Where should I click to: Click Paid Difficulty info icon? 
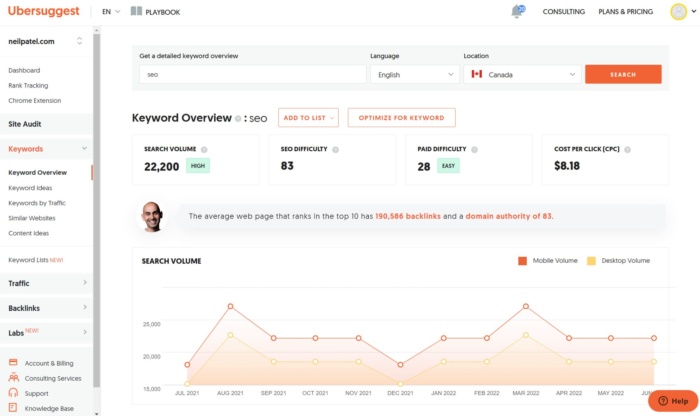tap(474, 149)
